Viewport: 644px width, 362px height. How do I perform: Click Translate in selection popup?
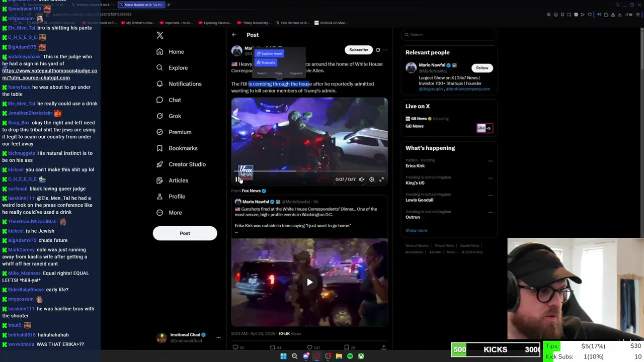[266, 62]
